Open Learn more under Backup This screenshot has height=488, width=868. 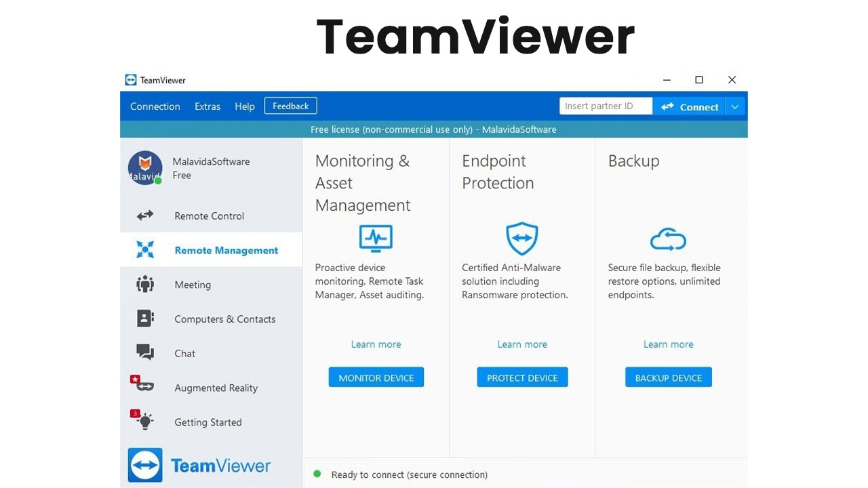(668, 344)
